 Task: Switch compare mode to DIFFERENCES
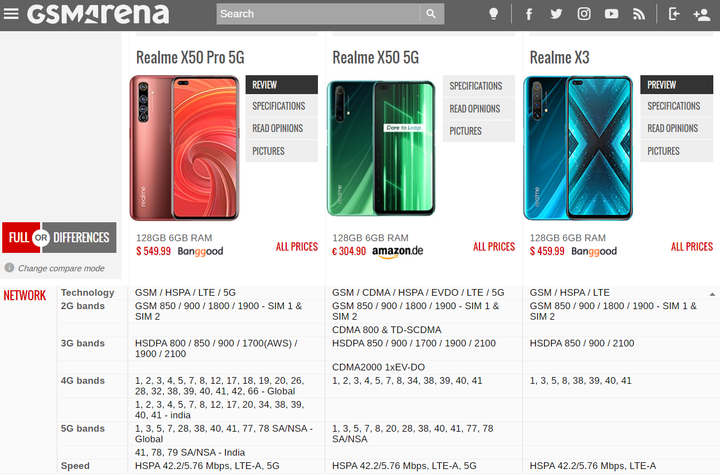click(81, 237)
